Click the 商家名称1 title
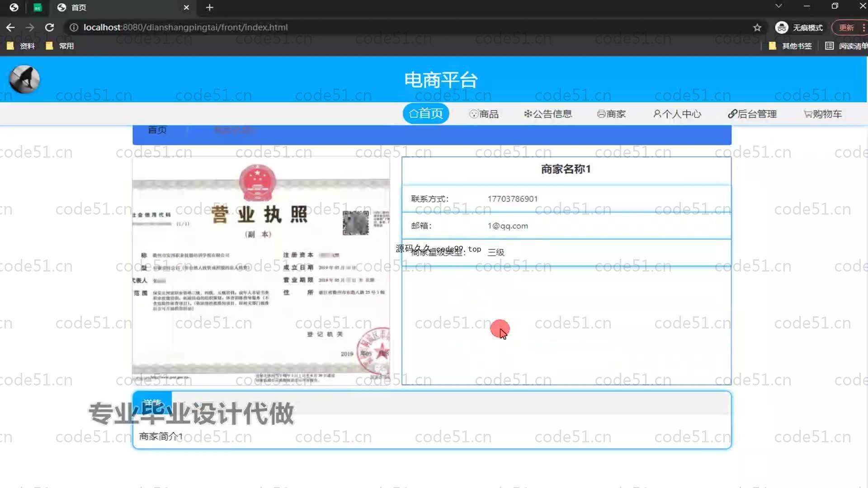 point(566,169)
